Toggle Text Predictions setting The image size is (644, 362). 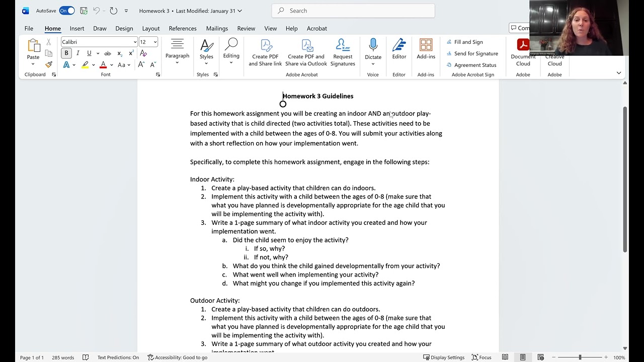118,357
